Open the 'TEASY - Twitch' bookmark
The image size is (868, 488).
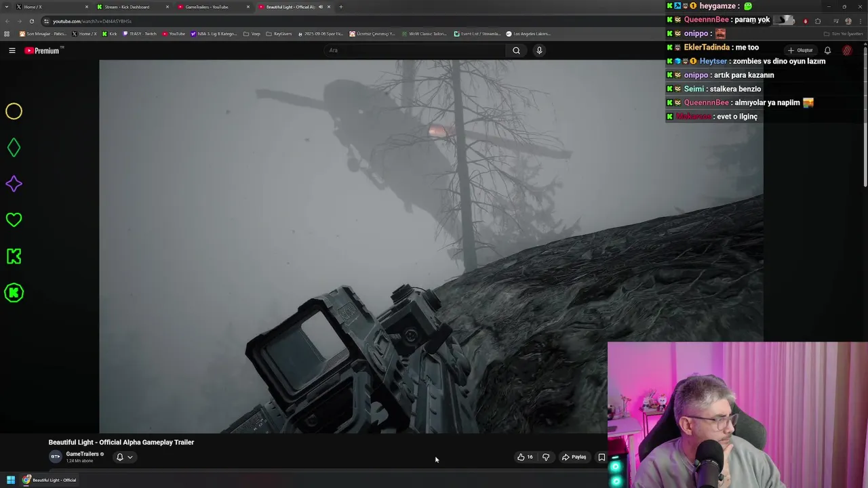tap(139, 33)
